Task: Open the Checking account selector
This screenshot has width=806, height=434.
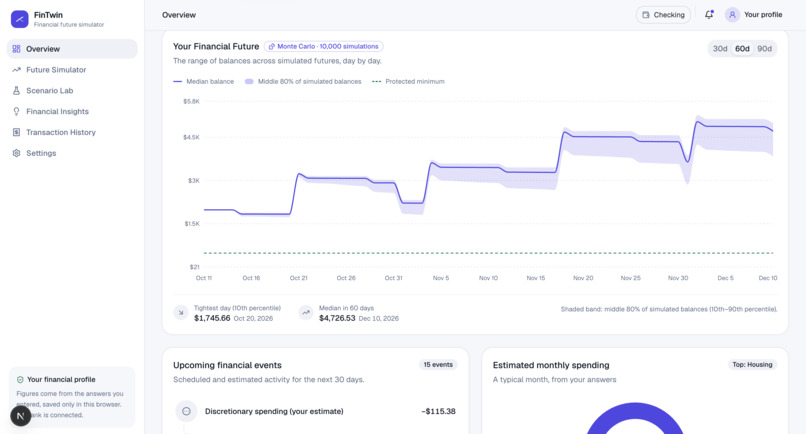Action: (663, 15)
